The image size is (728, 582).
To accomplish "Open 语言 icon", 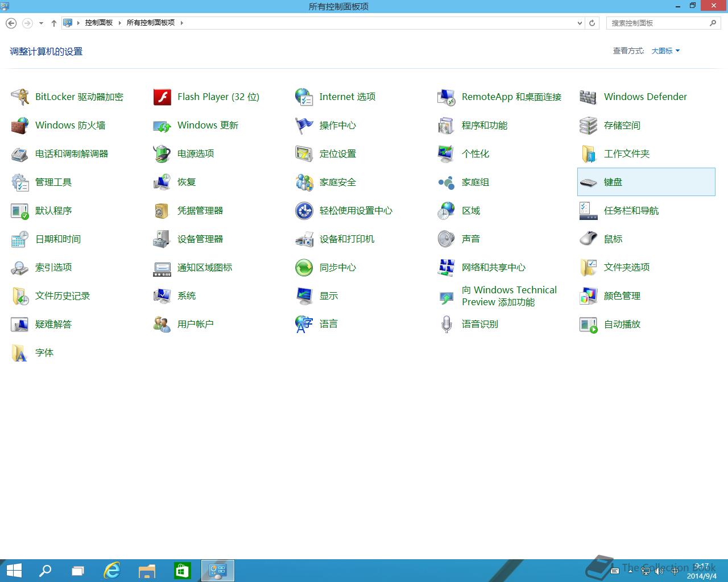I will 304,324.
